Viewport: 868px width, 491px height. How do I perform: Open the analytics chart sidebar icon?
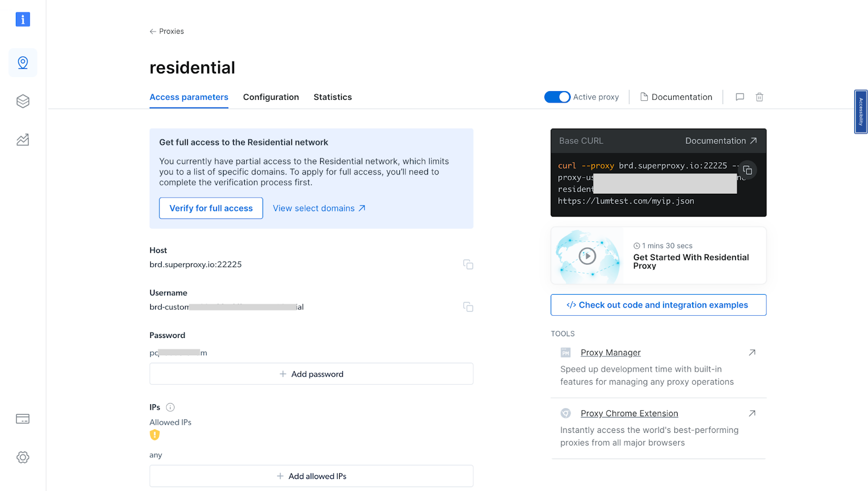coord(23,140)
